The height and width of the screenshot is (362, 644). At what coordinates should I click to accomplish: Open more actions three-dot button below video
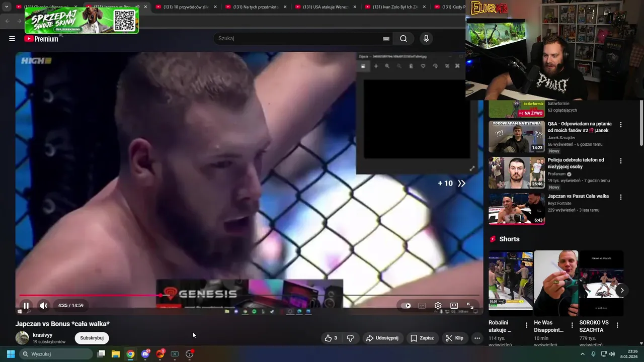coord(477,338)
